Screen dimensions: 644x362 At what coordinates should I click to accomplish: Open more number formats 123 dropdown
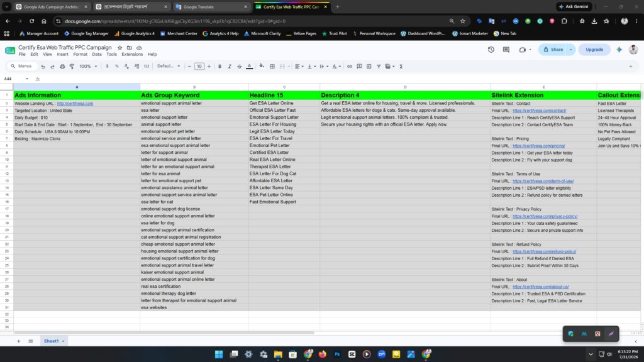point(146,66)
